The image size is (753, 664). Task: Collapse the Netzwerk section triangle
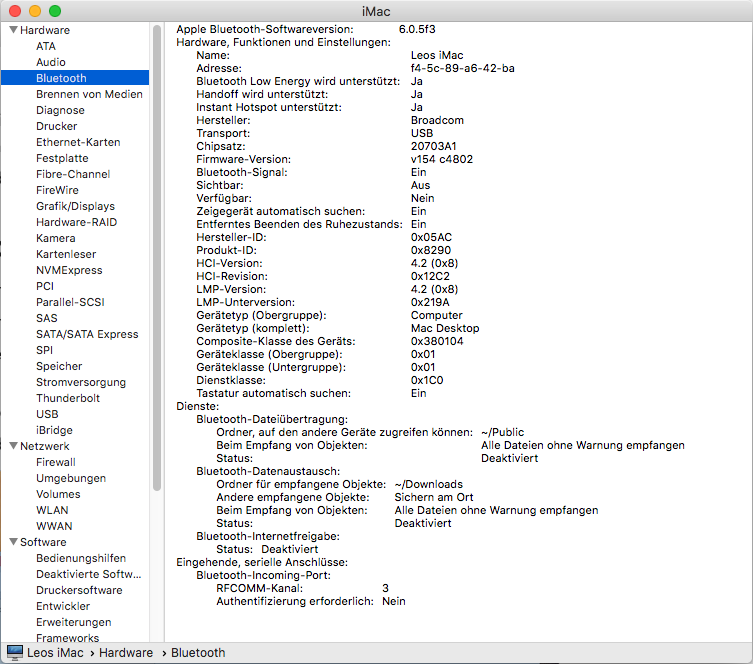click(x=12, y=446)
